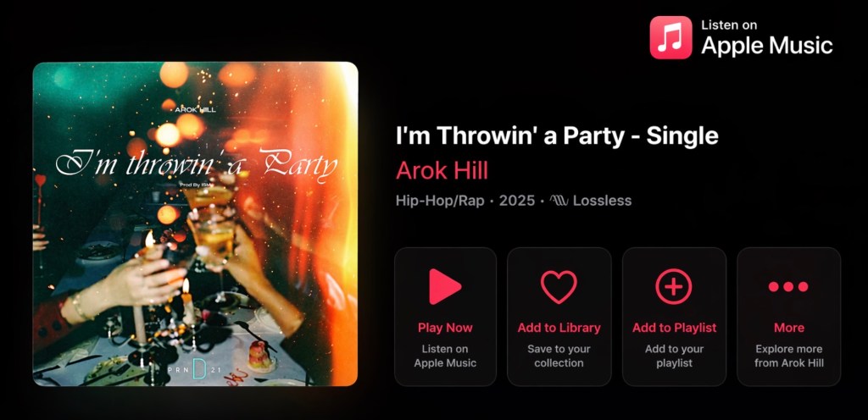Click 'Add to your playlist' description text
Viewport: 868px width, 420px height.
pyautogui.click(x=674, y=356)
